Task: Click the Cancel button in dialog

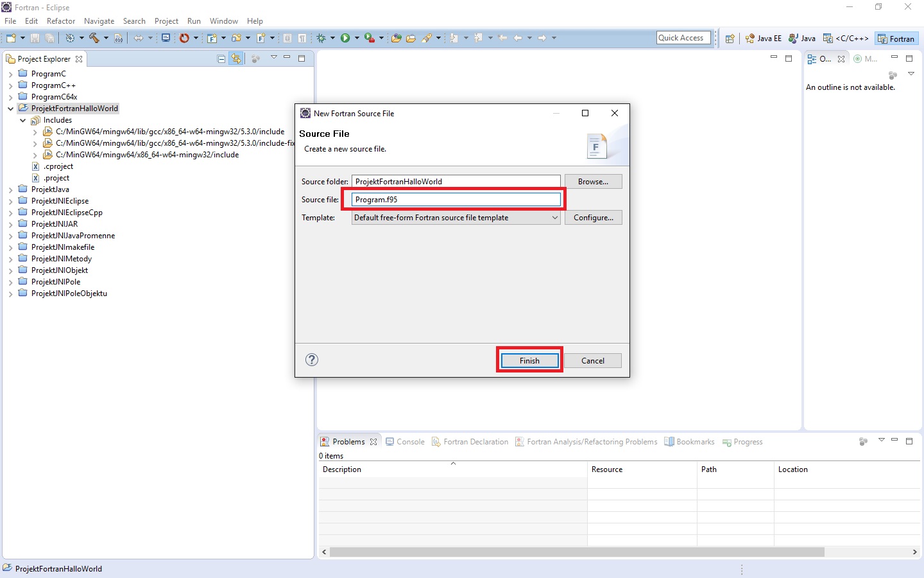Action: 593,360
